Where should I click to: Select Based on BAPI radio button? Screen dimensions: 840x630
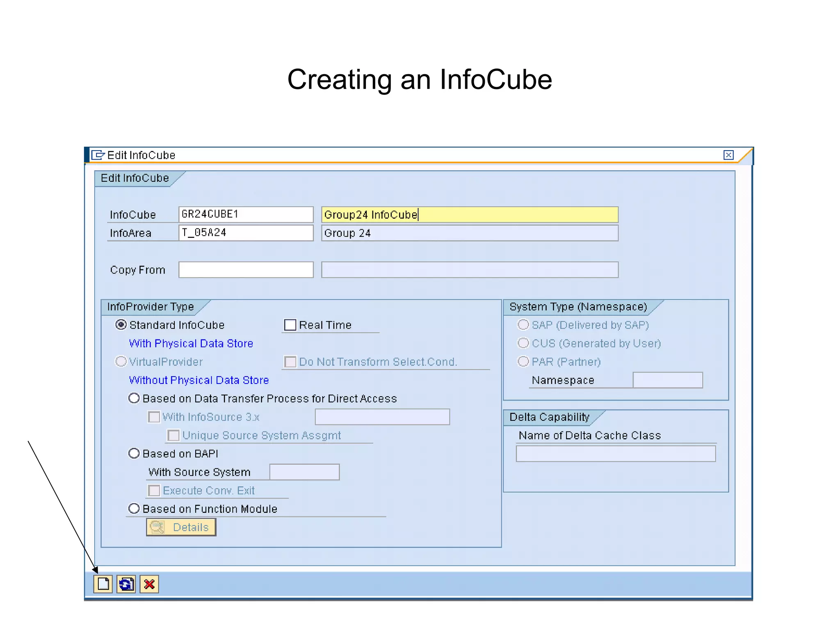click(x=134, y=454)
